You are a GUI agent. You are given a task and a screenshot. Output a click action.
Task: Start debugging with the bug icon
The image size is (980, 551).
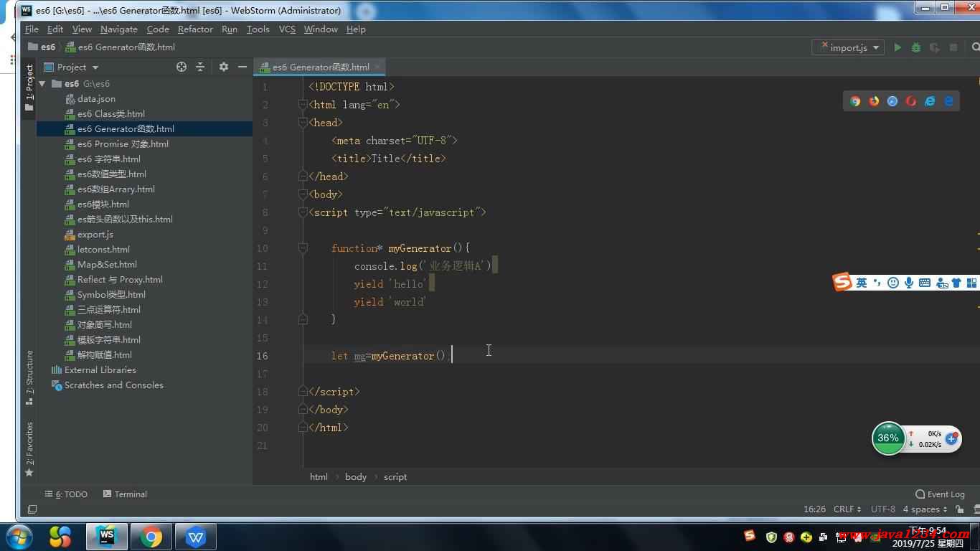916,47
